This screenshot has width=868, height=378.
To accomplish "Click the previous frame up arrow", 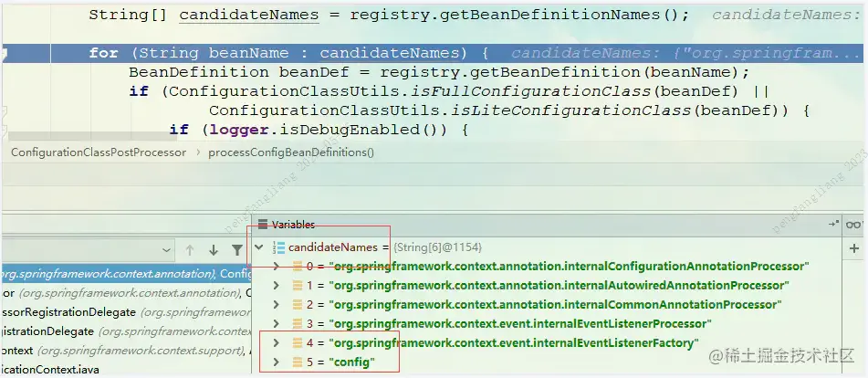I will 189,250.
